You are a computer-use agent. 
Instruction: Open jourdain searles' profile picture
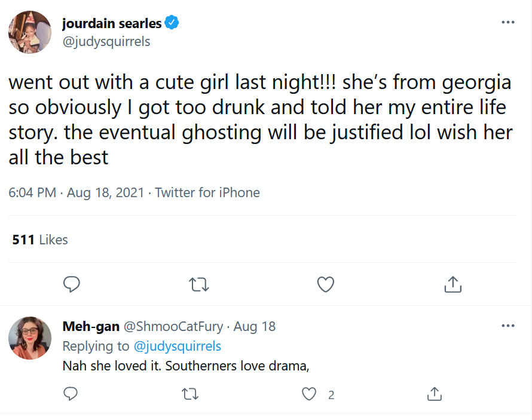pyautogui.click(x=30, y=32)
